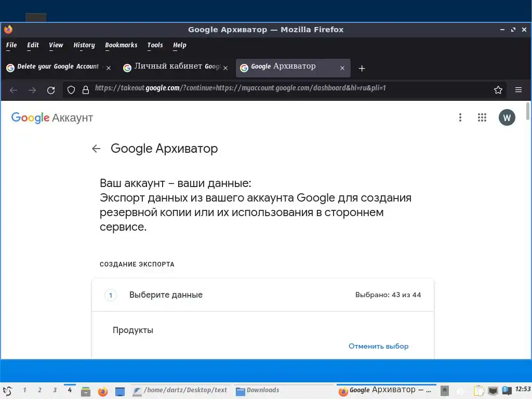Image resolution: width=532 pixels, height=399 pixels.
Task: Focus Google Архиватор taskbar window button
Action: coord(386,391)
